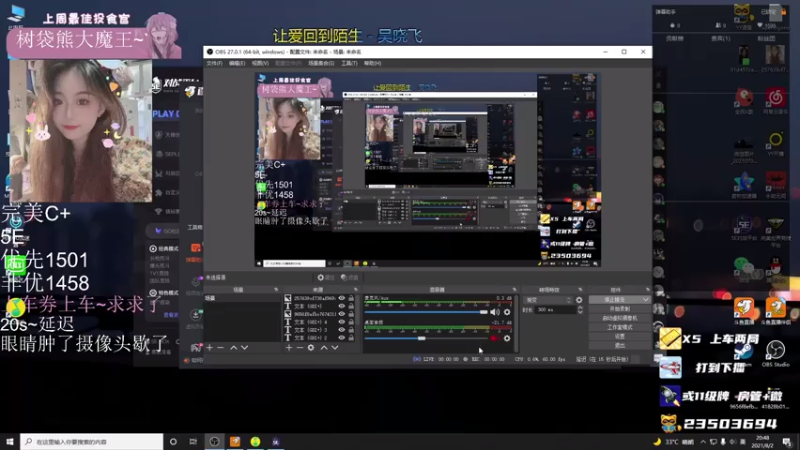Open Task View from the taskbar
800x450 pixels.
(x=193, y=441)
